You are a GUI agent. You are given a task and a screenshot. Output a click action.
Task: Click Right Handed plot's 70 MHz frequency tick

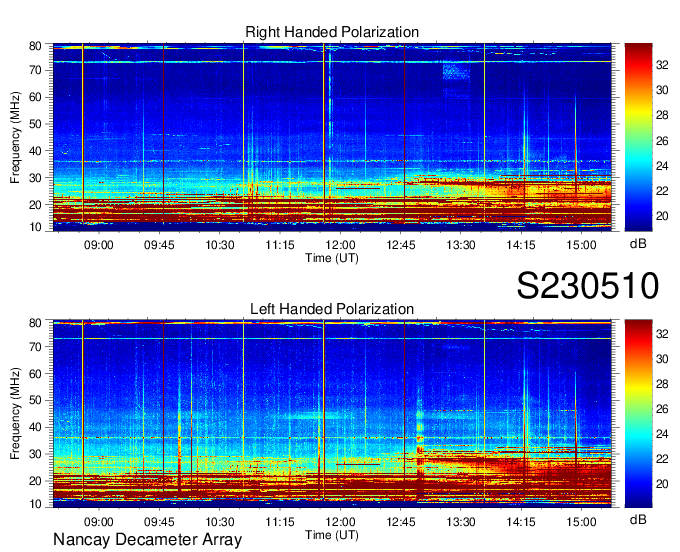(x=35, y=70)
